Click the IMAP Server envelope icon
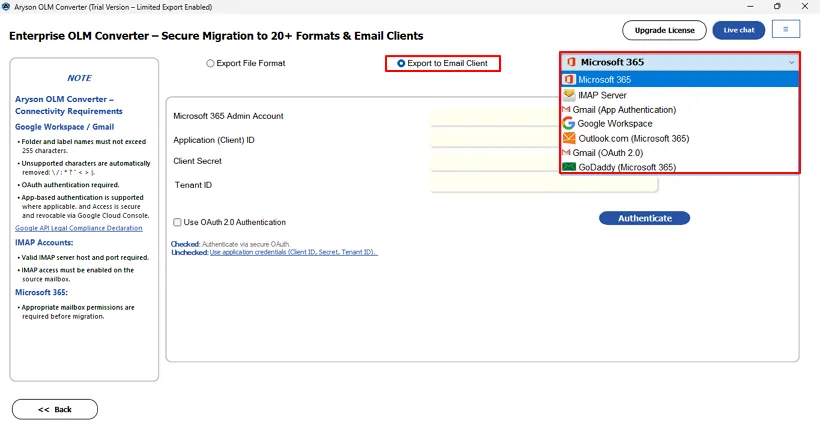This screenshot has width=820, height=432. pyautogui.click(x=569, y=95)
